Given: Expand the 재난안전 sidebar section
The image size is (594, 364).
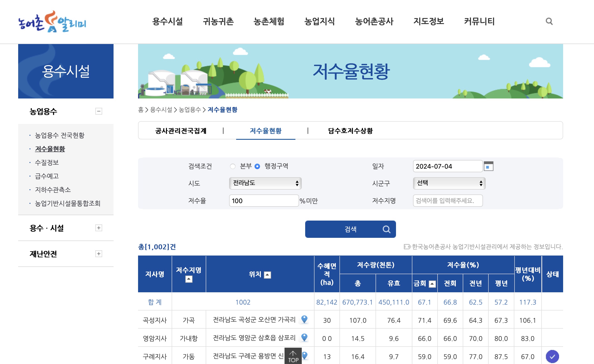Looking at the screenshot, I should point(99,254).
